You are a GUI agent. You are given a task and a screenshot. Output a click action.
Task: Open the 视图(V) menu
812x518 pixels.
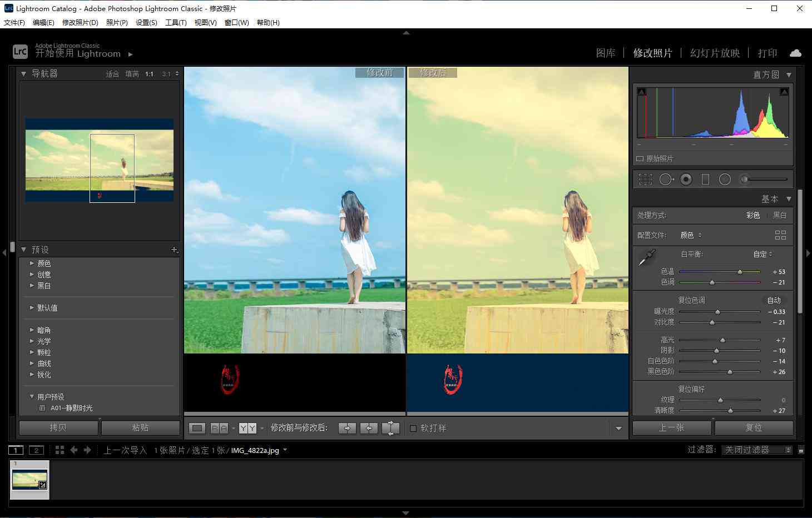(205, 23)
